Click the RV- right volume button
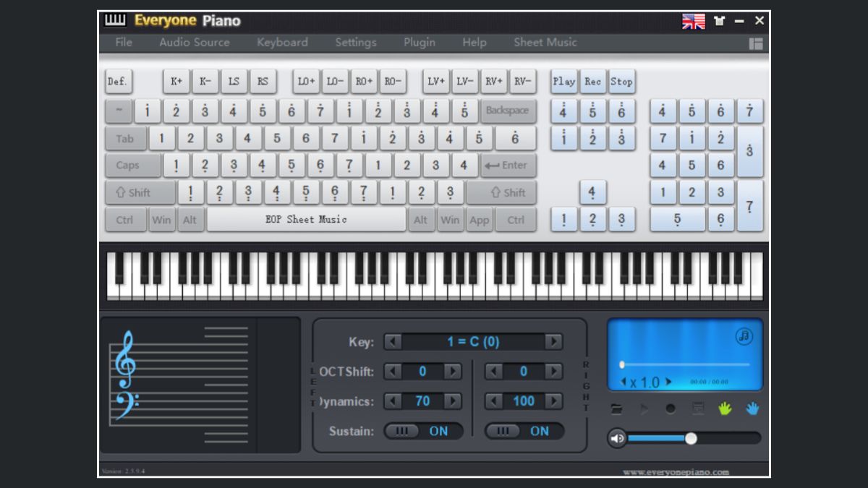This screenshot has height=488, width=868. pyautogui.click(x=523, y=82)
